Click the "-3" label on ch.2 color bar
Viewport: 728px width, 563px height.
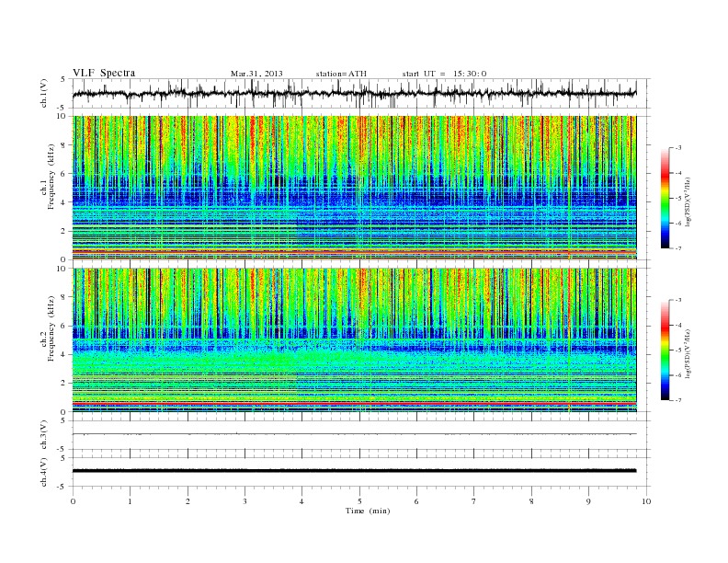[x=678, y=300]
